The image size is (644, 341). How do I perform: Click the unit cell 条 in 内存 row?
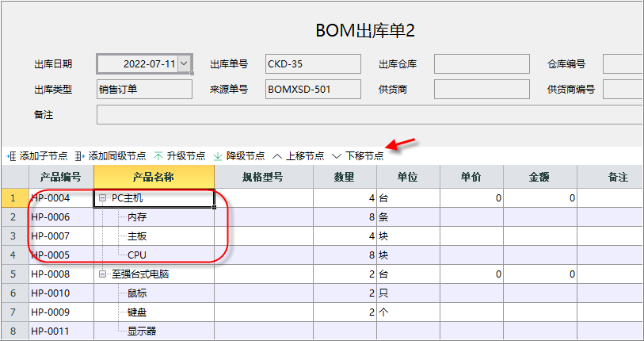408,217
